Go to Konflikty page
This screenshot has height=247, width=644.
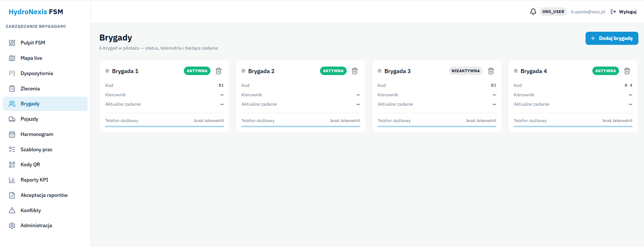point(45,210)
